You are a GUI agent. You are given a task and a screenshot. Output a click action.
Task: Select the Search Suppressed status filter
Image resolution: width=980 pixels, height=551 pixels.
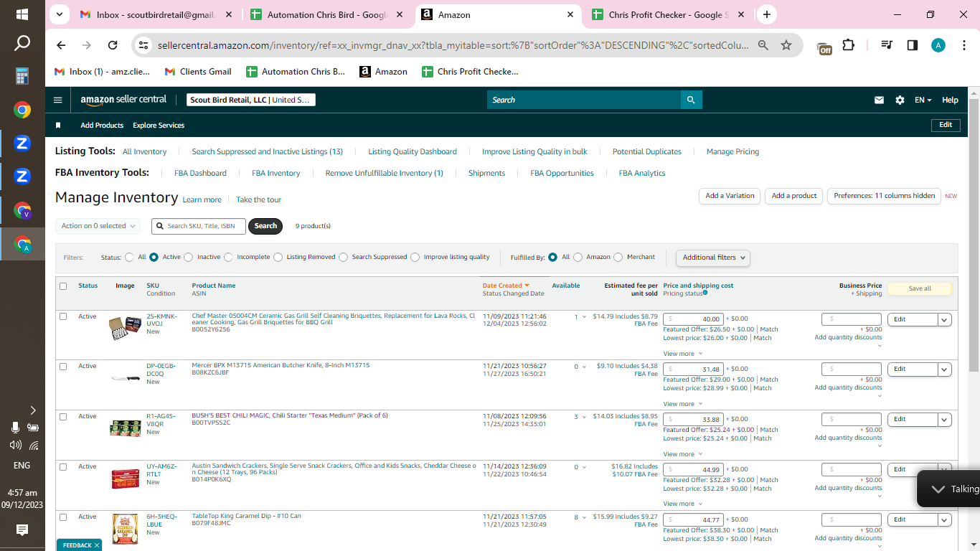point(343,257)
